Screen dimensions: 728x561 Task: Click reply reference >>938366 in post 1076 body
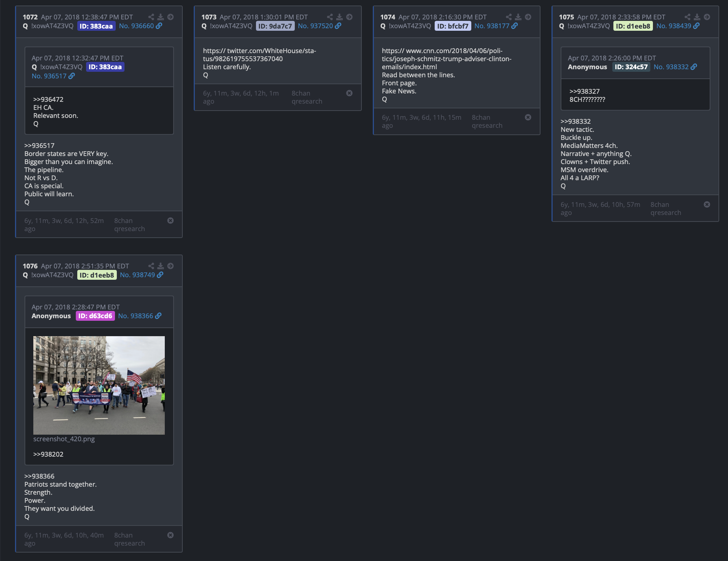39,476
